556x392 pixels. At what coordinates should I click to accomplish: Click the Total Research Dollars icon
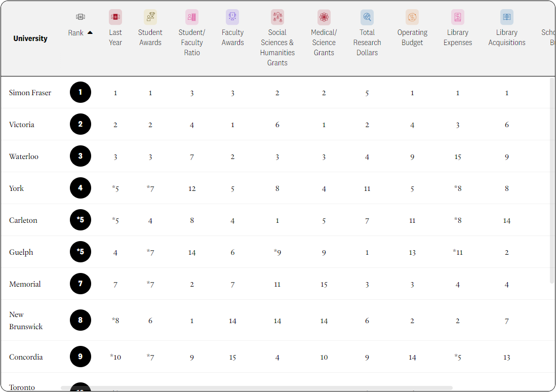point(367,17)
